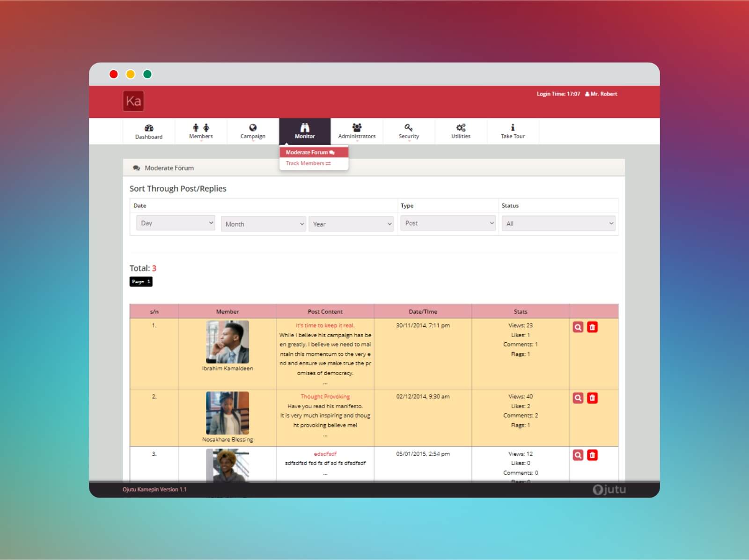Click date 05/01/2015, 2:54 pm
The width and height of the screenshot is (749, 560).
pyautogui.click(x=423, y=454)
